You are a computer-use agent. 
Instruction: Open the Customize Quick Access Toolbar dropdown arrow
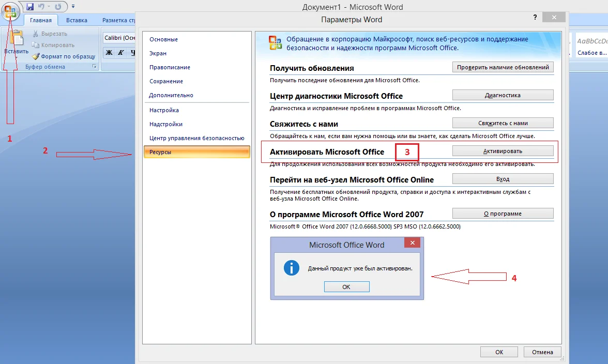point(73,7)
